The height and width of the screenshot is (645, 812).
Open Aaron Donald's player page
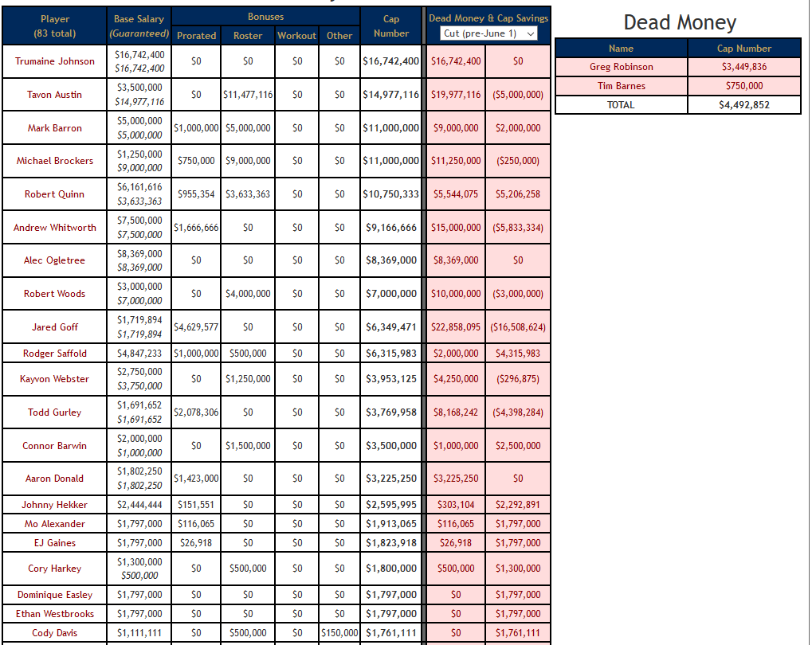pos(55,479)
